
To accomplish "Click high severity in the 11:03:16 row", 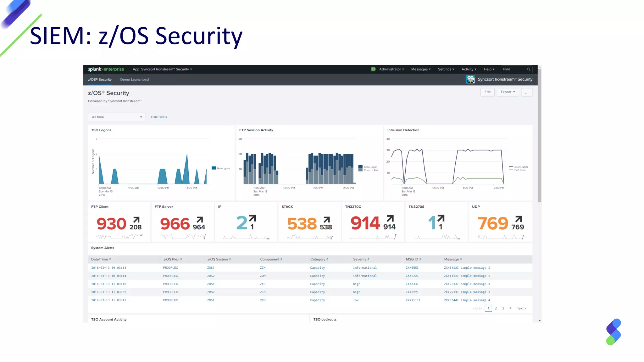I will coord(357,284).
